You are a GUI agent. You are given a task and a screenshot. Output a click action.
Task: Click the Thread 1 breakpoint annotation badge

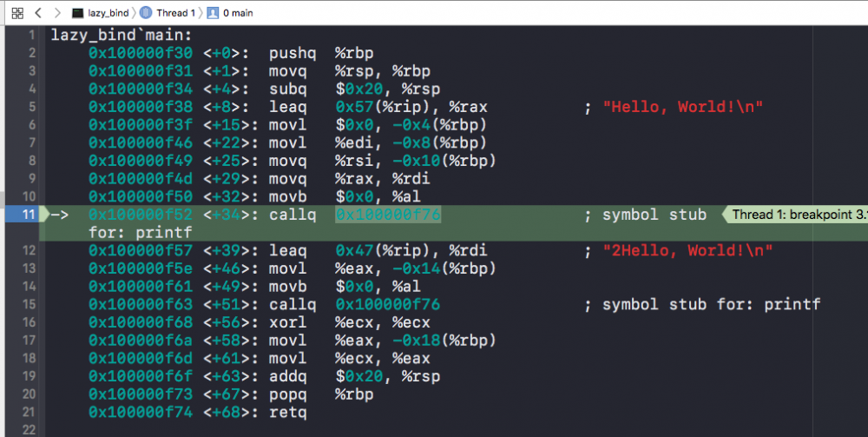[797, 215]
